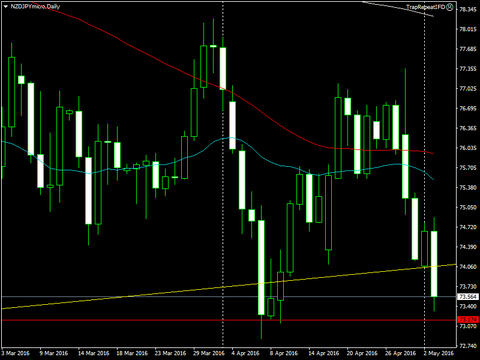Click the current bid price label 73.564
Image resolution: width=480 pixels, height=360 pixels.
(468, 296)
